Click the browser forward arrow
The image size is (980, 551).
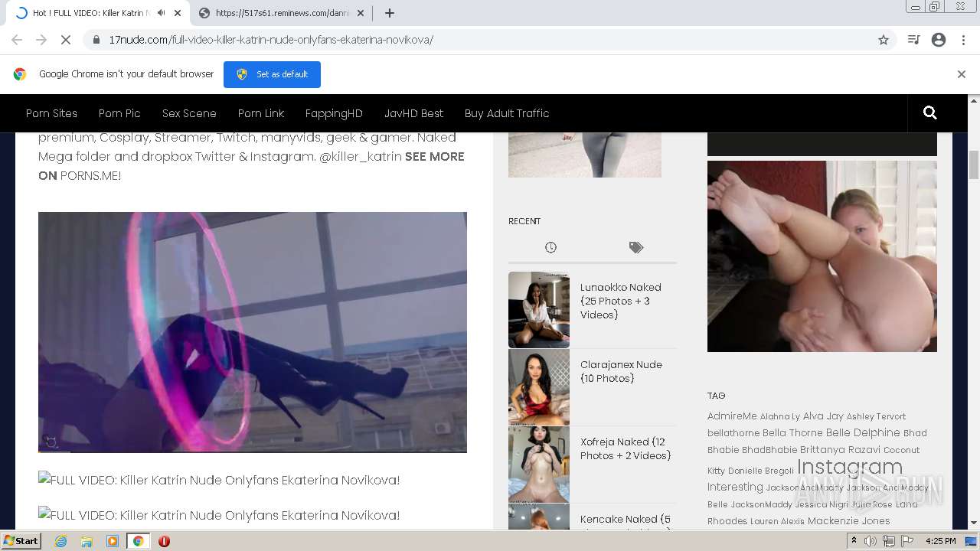coord(41,40)
